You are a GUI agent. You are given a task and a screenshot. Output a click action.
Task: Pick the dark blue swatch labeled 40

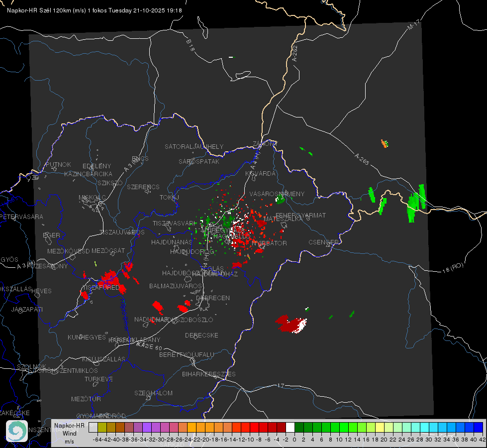pos(479,428)
